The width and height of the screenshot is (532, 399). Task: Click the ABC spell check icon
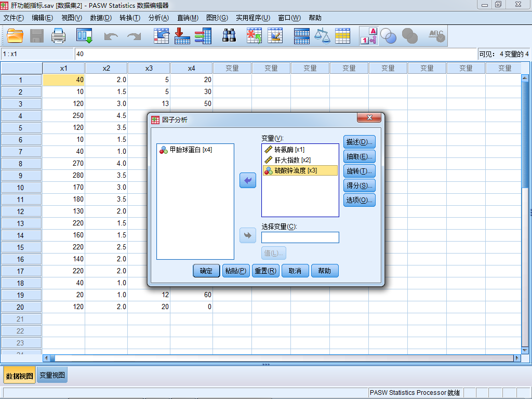pos(436,36)
